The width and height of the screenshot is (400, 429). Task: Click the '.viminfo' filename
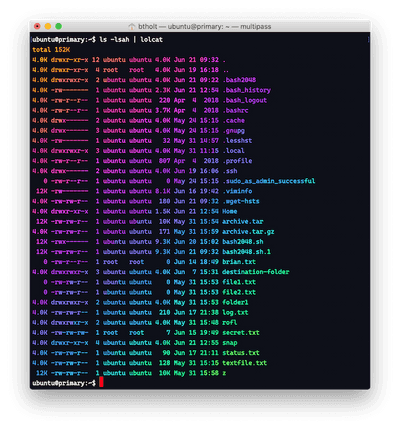tap(237, 191)
